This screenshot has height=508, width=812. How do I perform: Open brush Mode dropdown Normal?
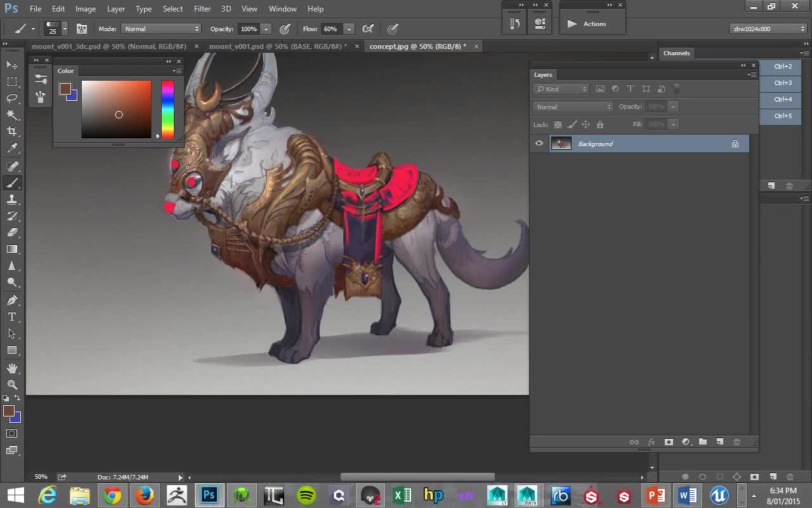coord(161,29)
